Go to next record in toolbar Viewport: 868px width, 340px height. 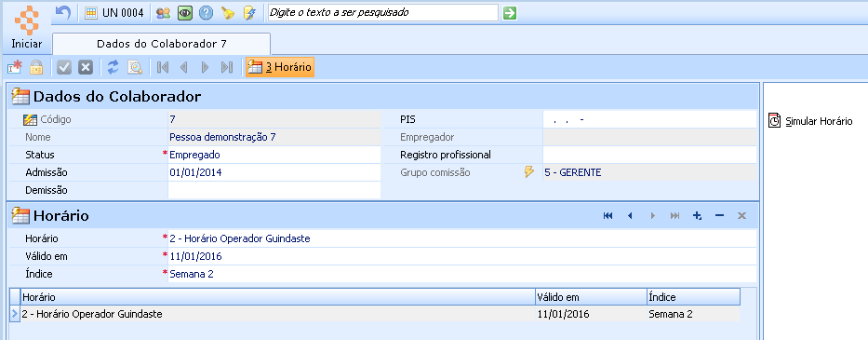point(205,68)
